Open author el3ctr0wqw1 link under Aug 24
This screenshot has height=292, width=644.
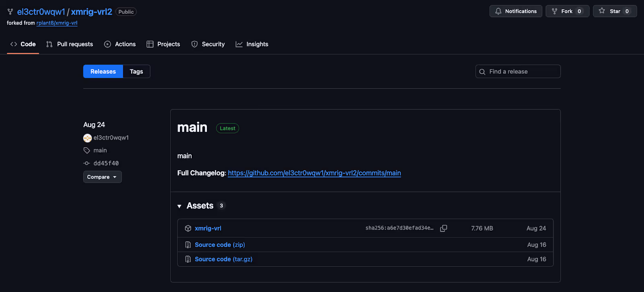point(111,138)
